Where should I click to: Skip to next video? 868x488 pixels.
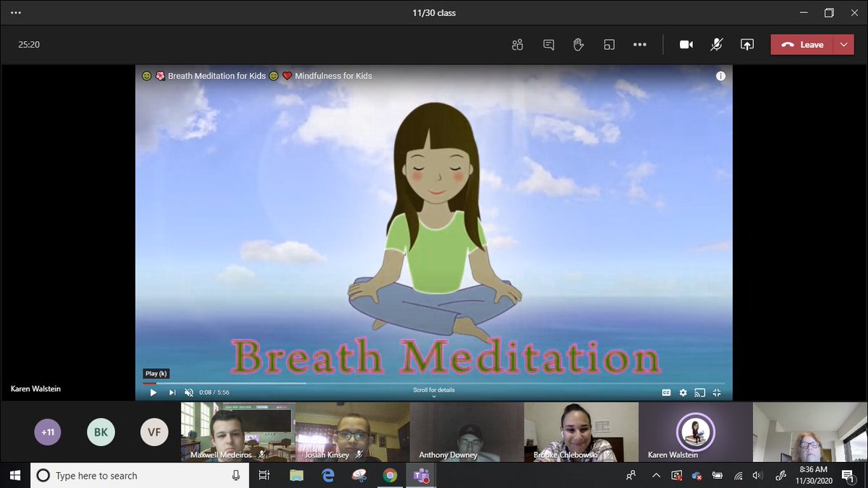click(172, 393)
